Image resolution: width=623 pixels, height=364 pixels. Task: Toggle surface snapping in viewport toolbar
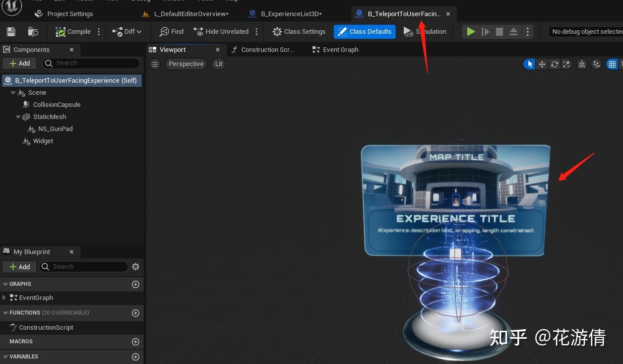click(596, 64)
